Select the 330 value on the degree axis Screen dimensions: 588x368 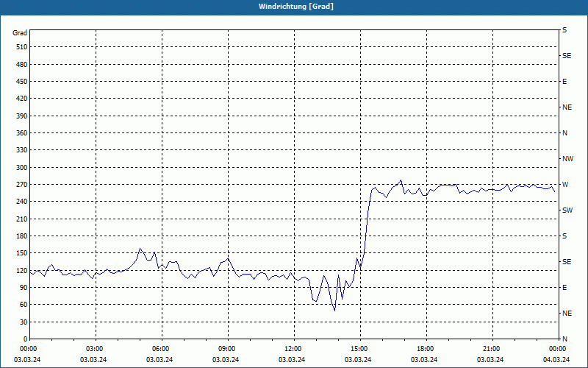click(22, 150)
